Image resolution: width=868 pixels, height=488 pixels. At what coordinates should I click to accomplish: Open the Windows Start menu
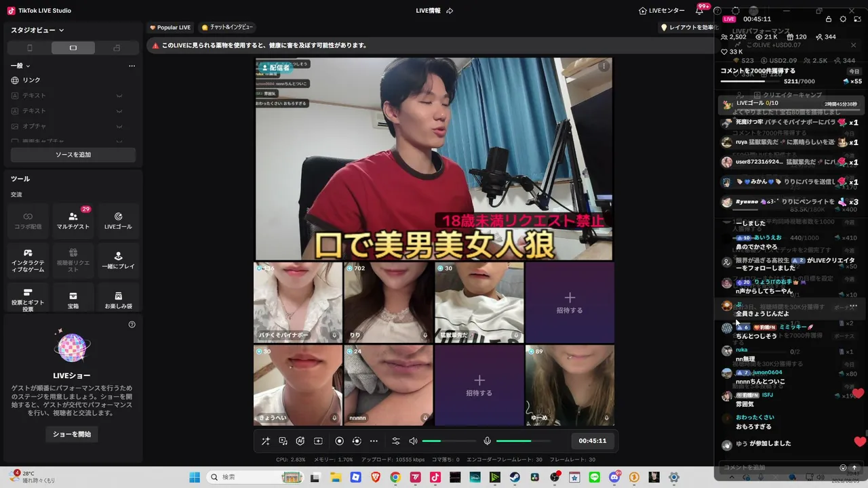click(x=195, y=477)
